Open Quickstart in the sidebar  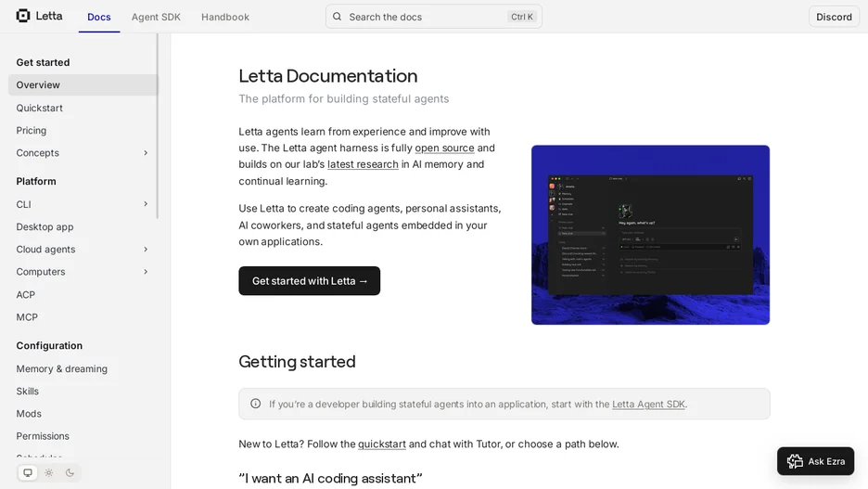(x=39, y=108)
